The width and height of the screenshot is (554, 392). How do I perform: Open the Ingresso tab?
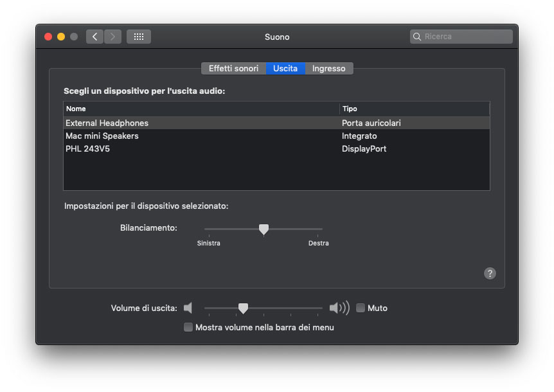click(328, 68)
